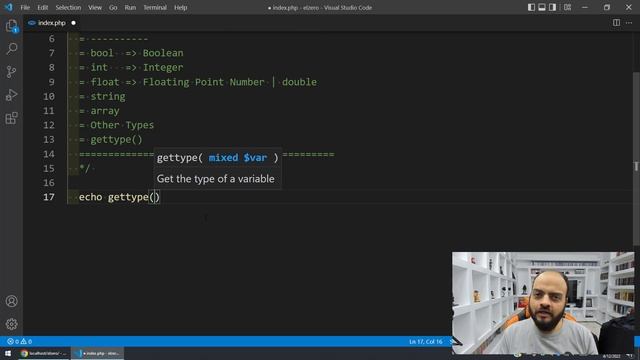Click the errors and warnings status indicator
The image size is (640, 360).
click(x=19, y=341)
